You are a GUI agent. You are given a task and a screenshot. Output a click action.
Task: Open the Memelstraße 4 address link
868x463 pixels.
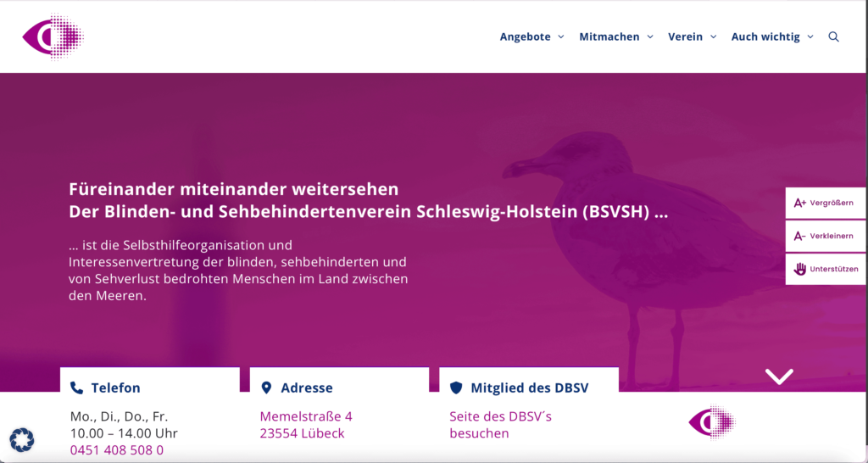click(x=306, y=416)
